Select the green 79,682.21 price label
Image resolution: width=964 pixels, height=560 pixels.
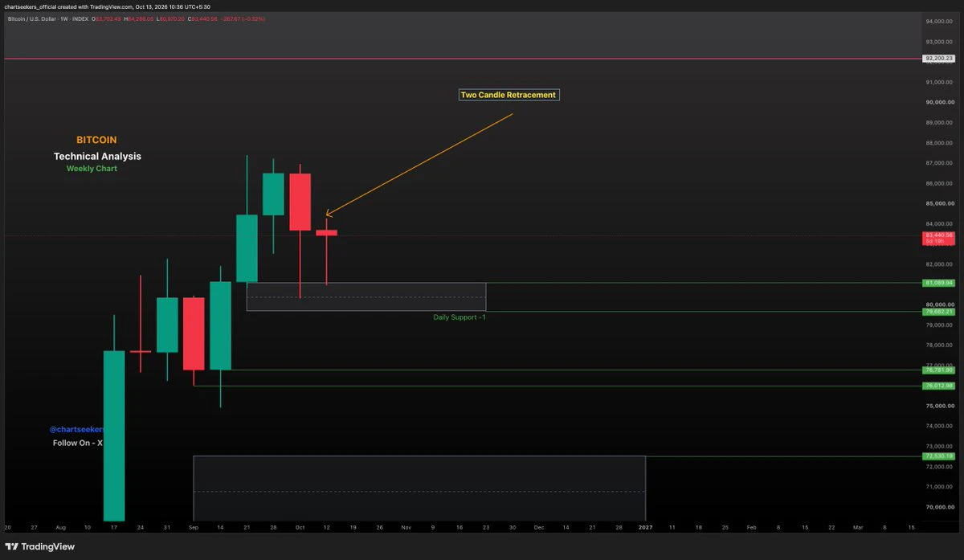[938, 312]
